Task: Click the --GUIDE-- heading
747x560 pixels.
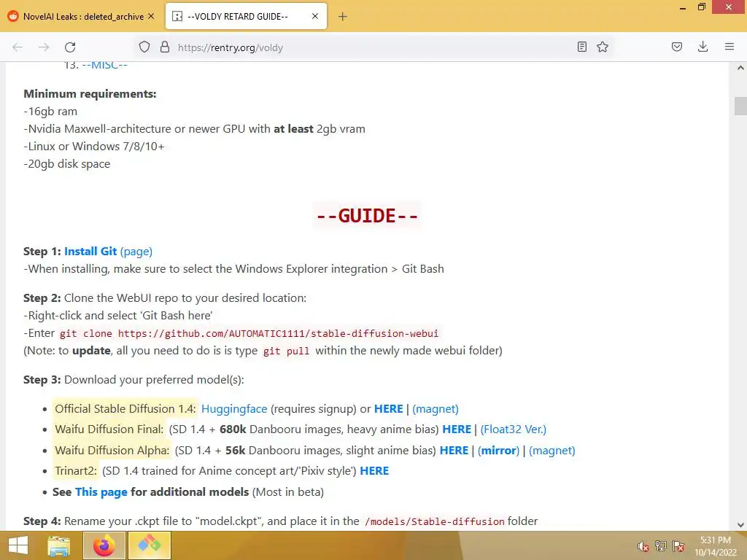Action: (367, 216)
